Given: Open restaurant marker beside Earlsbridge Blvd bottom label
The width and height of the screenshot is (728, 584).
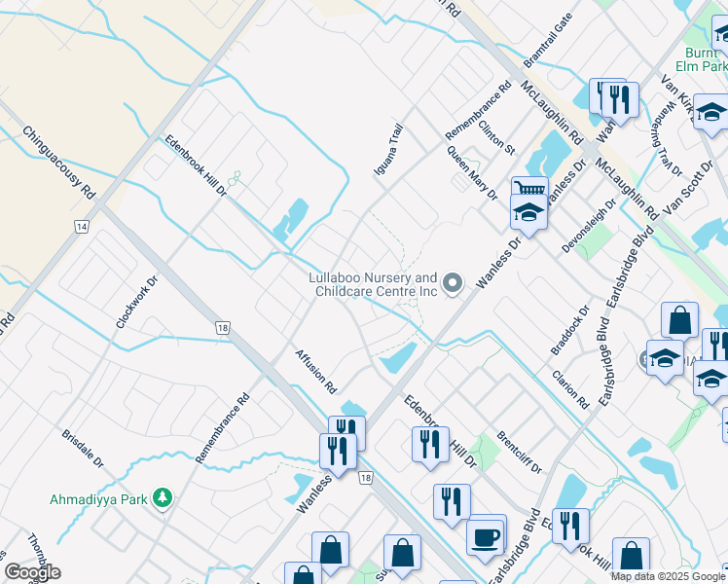Looking at the screenshot, I should (x=570, y=527).
